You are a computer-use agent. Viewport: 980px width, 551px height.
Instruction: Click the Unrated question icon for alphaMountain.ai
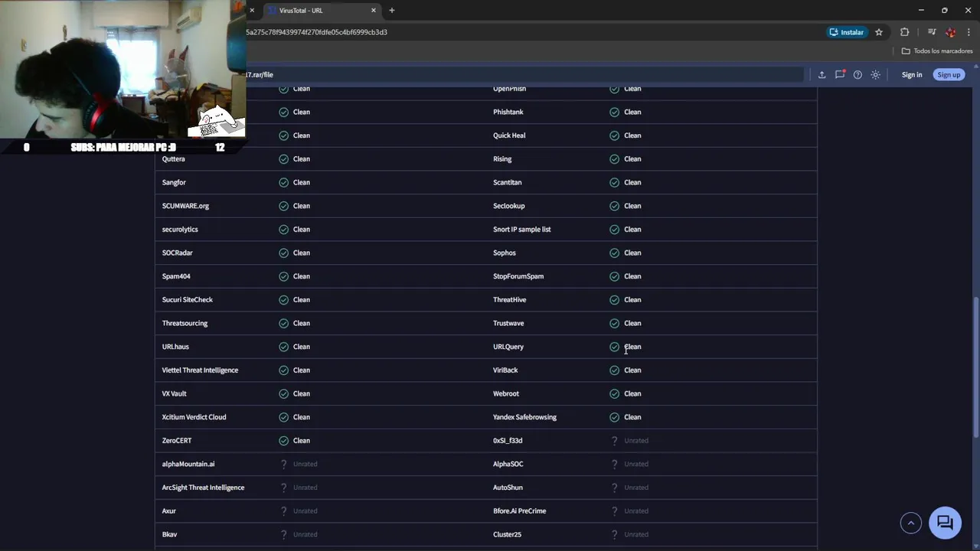(x=283, y=464)
